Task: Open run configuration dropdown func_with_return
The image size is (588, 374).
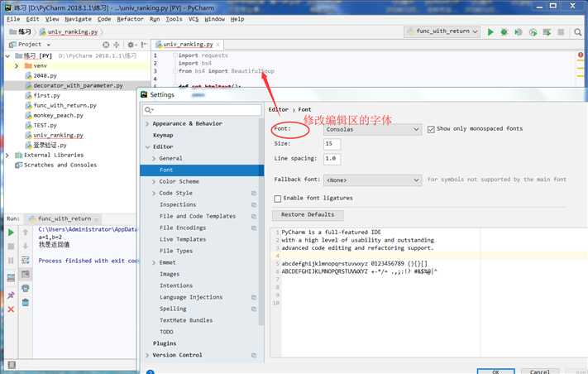Action: coord(442,31)
